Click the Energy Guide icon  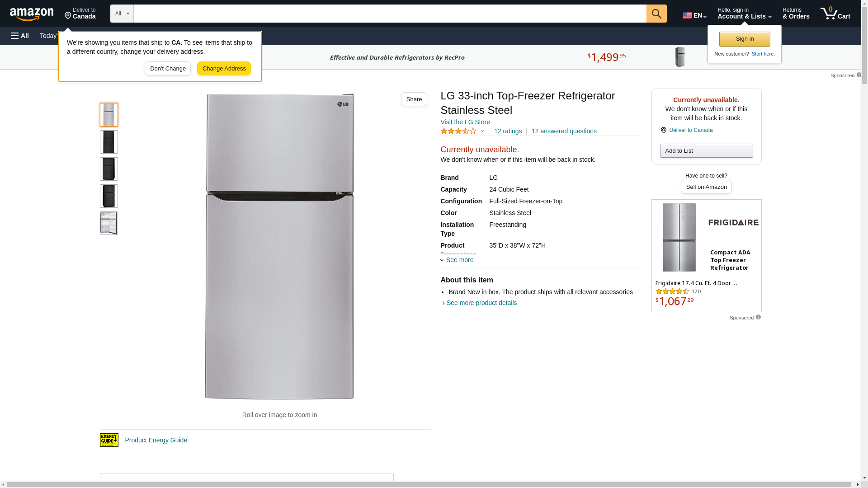point(109,440)
